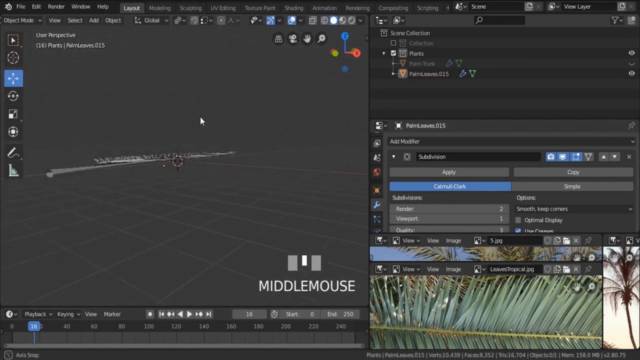Viewport: 640px width, 360px height.
Task: Open the Object properties orange square tab
Action: [377, 190]
